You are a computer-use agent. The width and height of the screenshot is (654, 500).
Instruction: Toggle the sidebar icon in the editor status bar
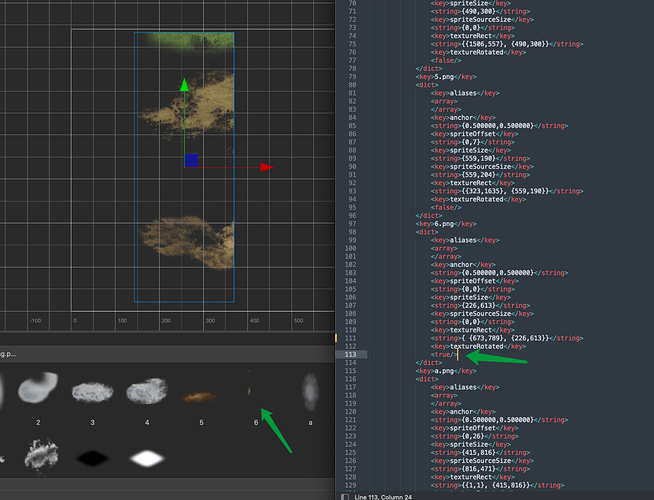click(x=345, y=497)
